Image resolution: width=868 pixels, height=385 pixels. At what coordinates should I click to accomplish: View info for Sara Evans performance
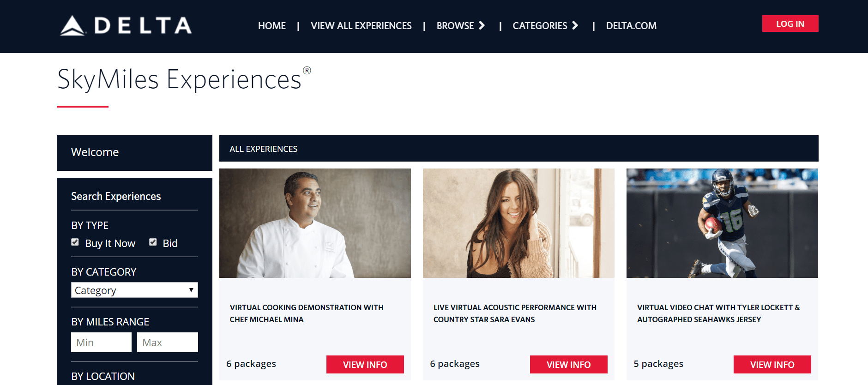point(568,364)
